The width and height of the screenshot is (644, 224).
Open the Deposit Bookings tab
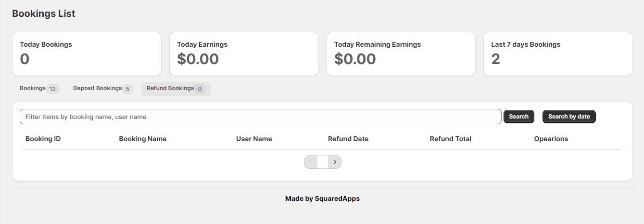point(102,89)
